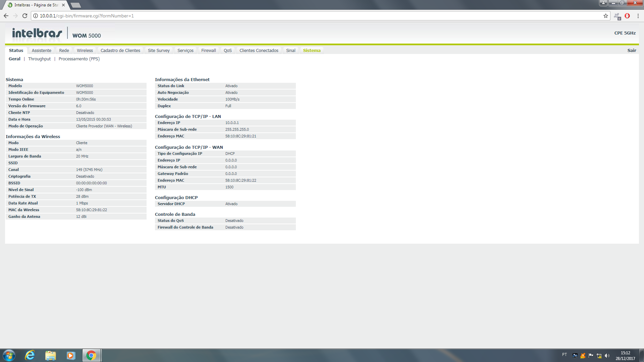Open the Opera extension icon

(627, 16)
